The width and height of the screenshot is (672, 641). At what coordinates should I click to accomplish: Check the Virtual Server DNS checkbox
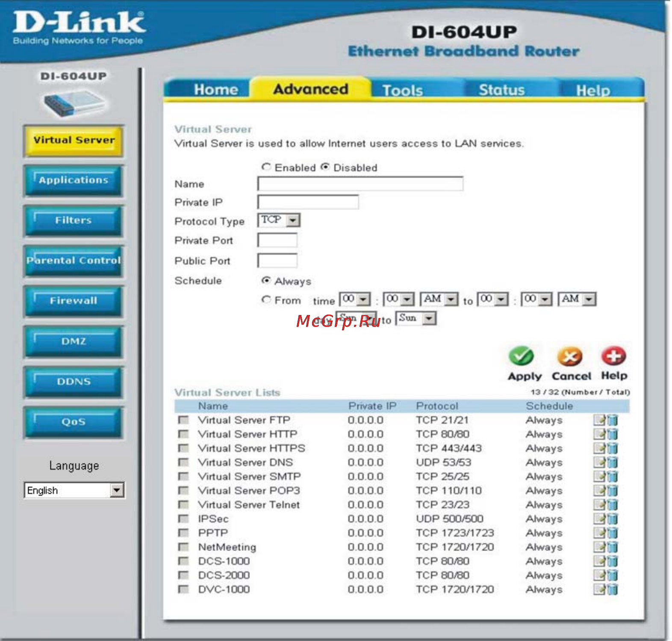coord(183,462)
